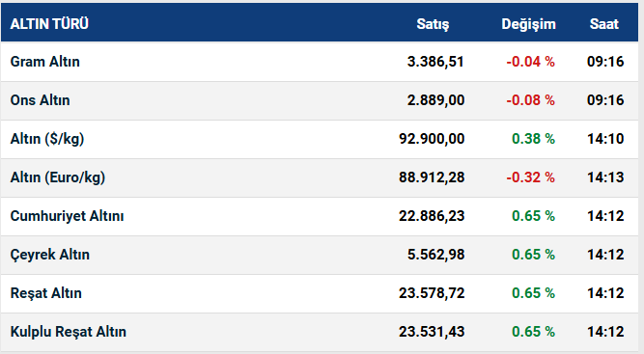Select the Kulplu Reşat Altın price 23.531,43

click(x=432, y=332)
